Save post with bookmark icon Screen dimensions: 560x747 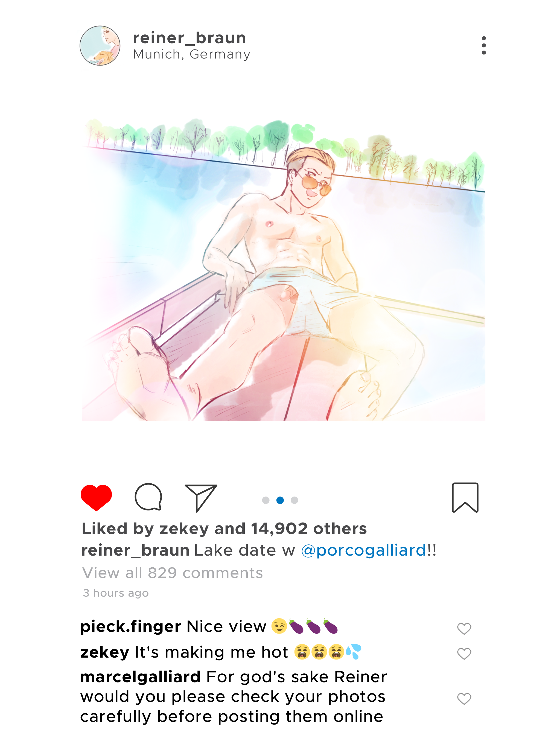465,497
